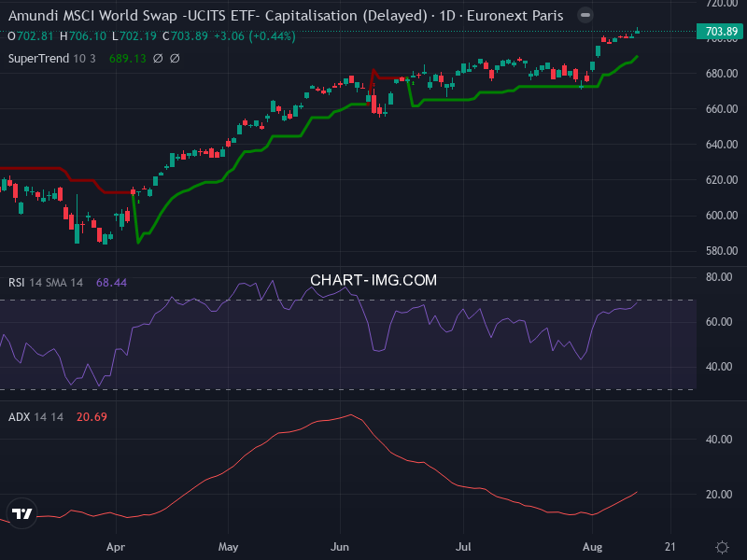Screen dimensions: 747x560
Task: Click the 600.00 price scale label
Action: coord(722,216)
